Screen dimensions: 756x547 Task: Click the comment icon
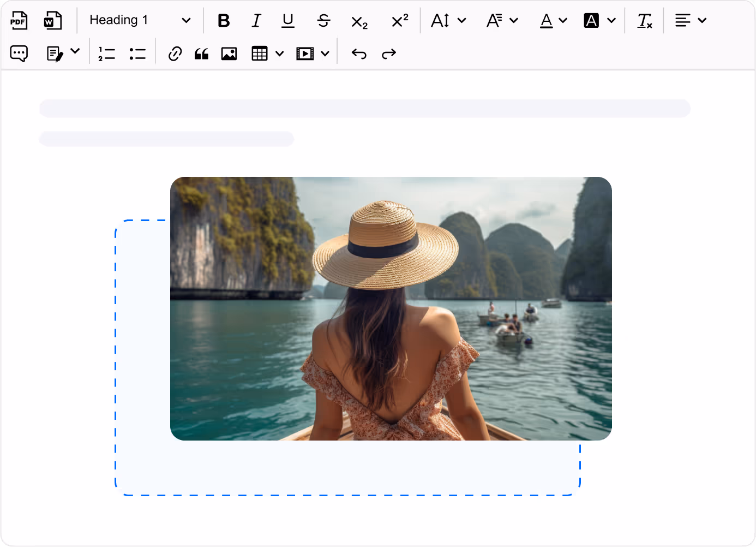[x=19, y=53]
